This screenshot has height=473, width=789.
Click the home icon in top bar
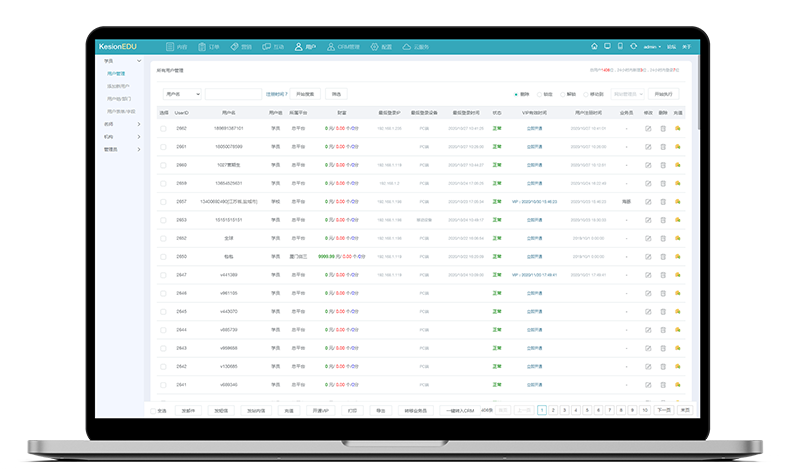click(x=594, y=46)
